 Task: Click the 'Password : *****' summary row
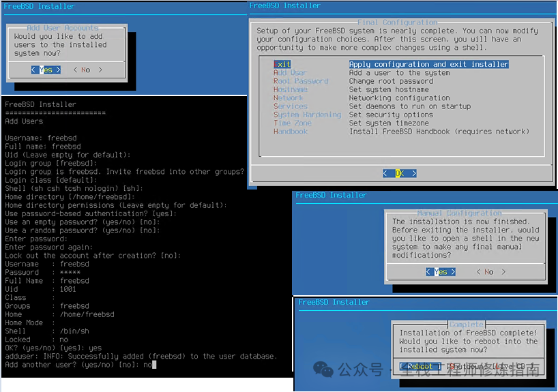(x=43, y=273)
